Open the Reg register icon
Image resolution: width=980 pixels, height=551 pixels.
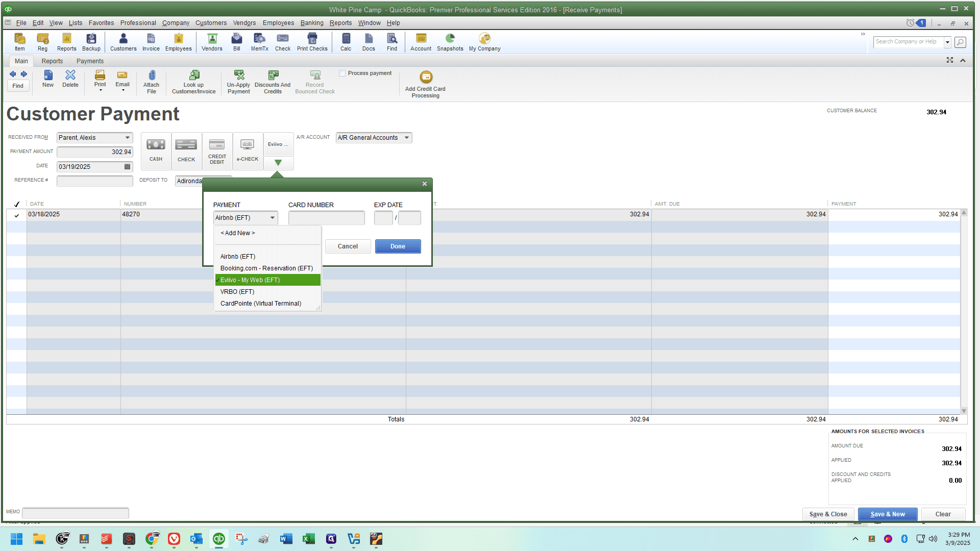pyautogui.click(x=42, y=42)
